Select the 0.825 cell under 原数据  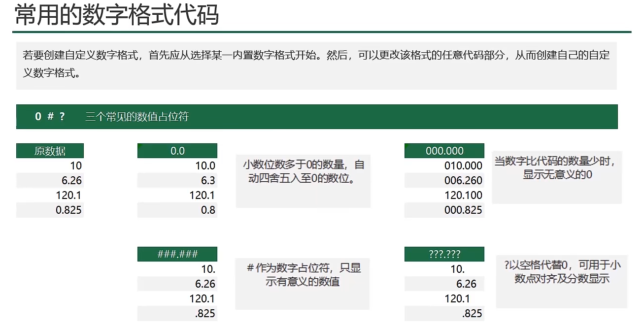coord(50,210)
